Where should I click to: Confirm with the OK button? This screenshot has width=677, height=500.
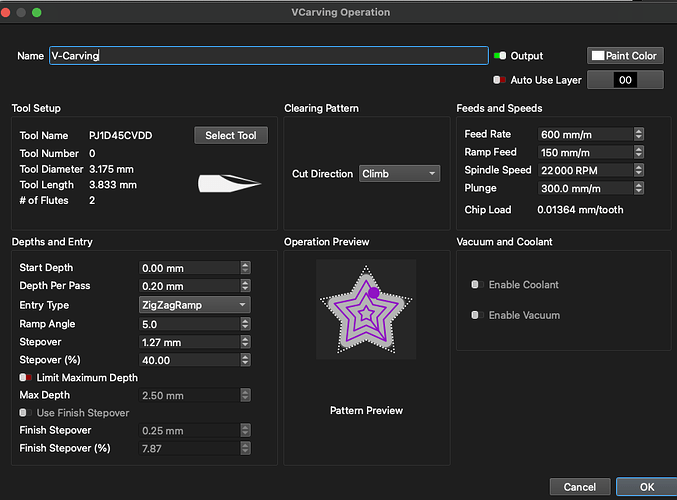647,487
